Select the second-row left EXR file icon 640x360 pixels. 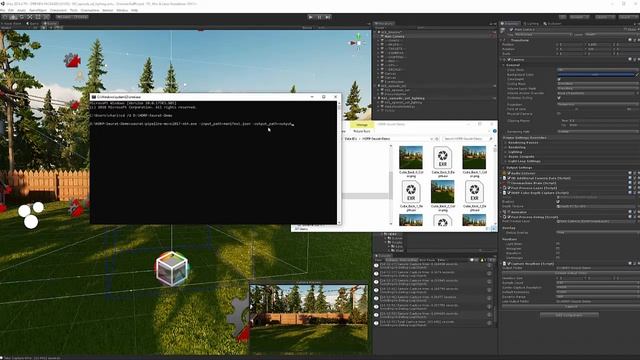[x=411, y=192]
